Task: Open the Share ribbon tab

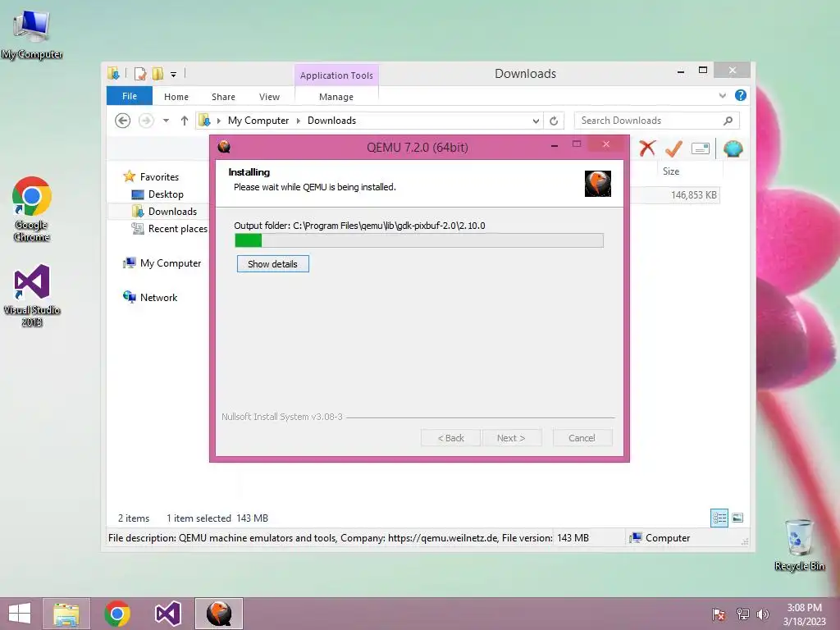Action: (223, 97)
